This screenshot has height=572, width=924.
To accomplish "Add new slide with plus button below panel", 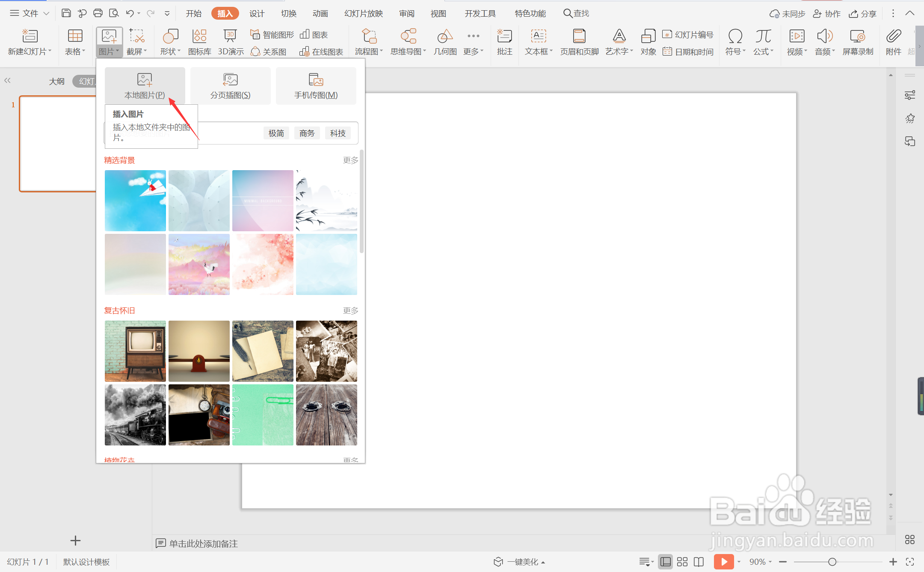I will [x=75, y=541].
